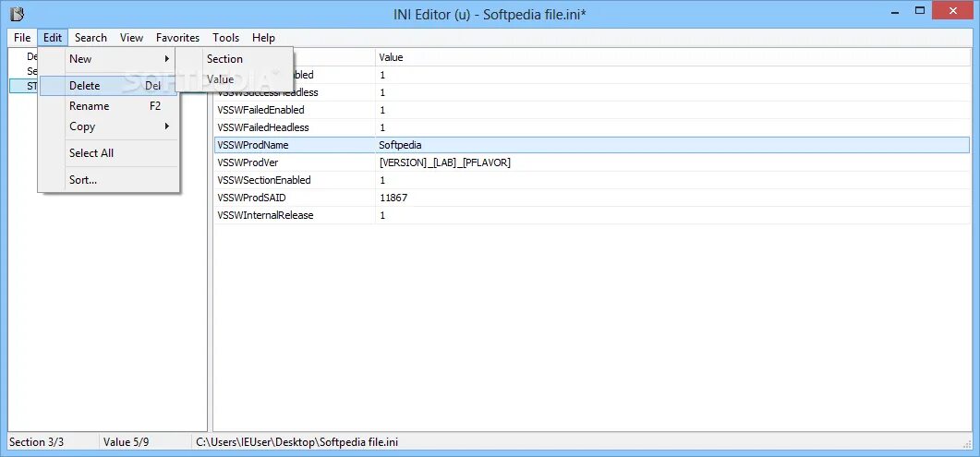Expand the Copy submenu in Edit menu
Viewport: 980px width, 457px height.
tap(109, 126)
